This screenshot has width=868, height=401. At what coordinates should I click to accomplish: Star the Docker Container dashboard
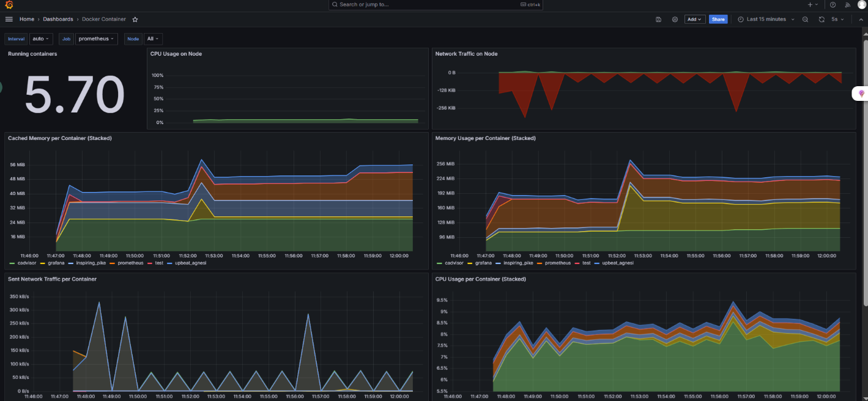tap(135, 20)
